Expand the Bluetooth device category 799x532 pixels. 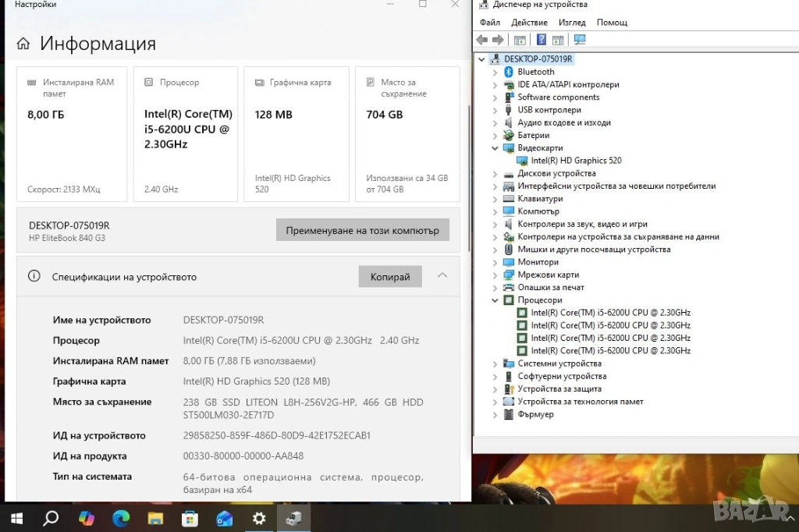495,72
